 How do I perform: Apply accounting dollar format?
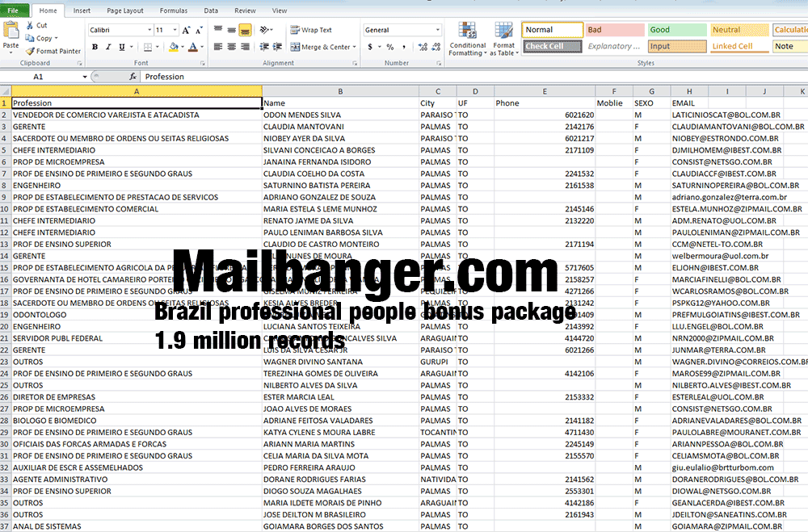click(370, 47)
